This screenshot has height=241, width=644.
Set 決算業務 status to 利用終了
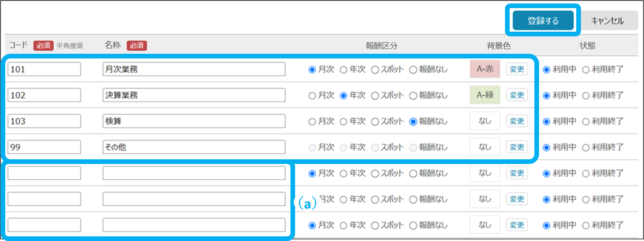click(x=586, y=96)
